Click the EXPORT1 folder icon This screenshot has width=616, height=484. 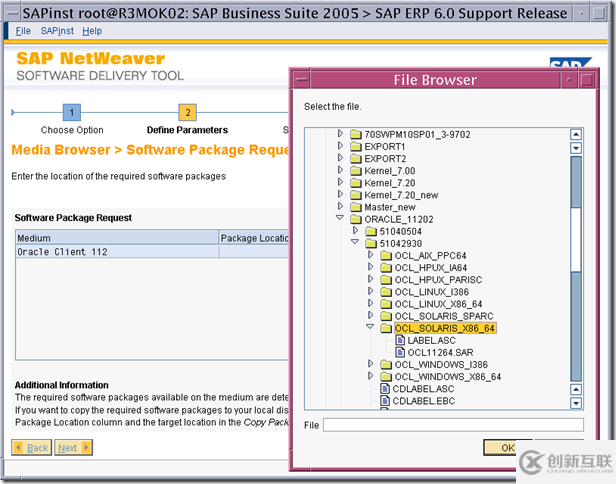pos(356,147)
